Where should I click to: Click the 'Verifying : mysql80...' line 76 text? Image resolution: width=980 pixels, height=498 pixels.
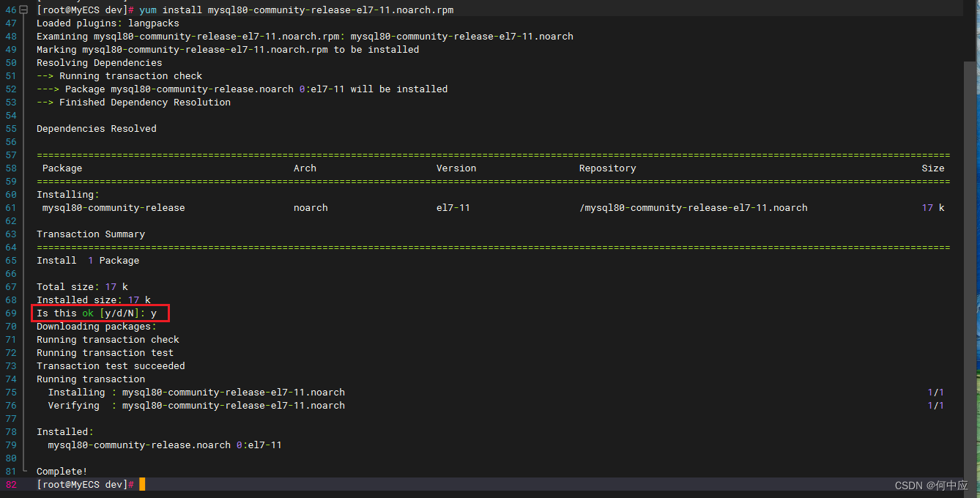click(196, 406)
